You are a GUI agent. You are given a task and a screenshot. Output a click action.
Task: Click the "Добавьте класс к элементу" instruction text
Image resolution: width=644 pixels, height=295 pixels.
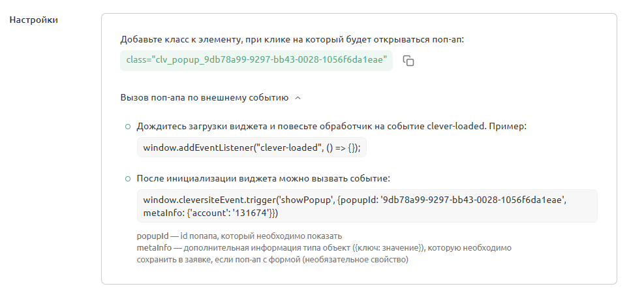[x=292, y=40]
